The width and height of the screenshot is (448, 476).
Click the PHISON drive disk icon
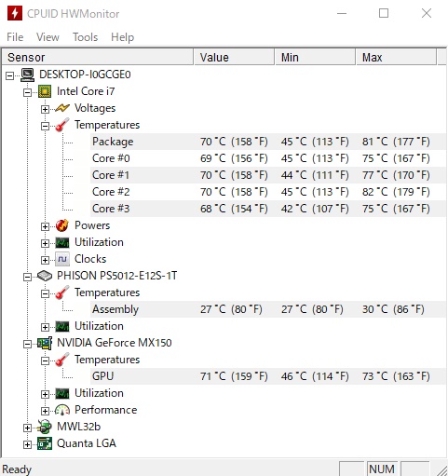(x=45, y=276)
